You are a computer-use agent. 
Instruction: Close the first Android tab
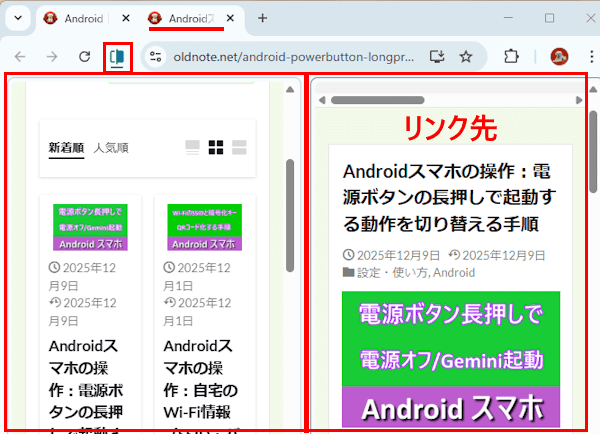tap(126, 18)
